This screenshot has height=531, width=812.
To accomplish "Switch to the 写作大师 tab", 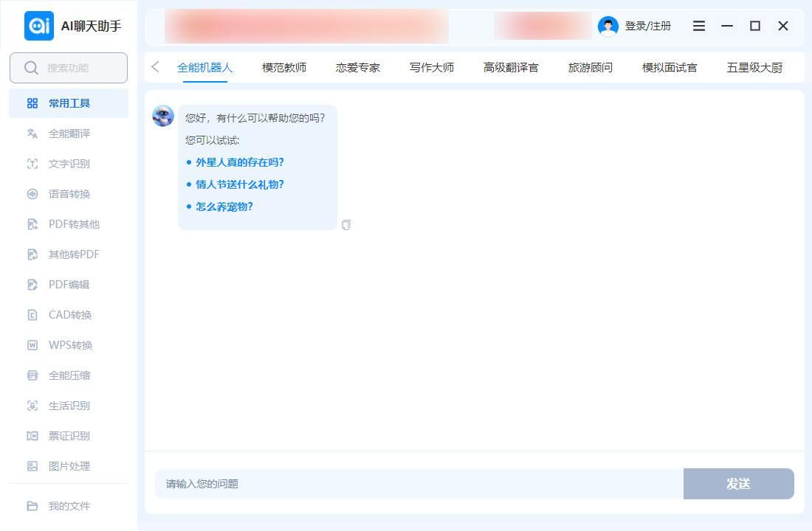I will point(431,68).
